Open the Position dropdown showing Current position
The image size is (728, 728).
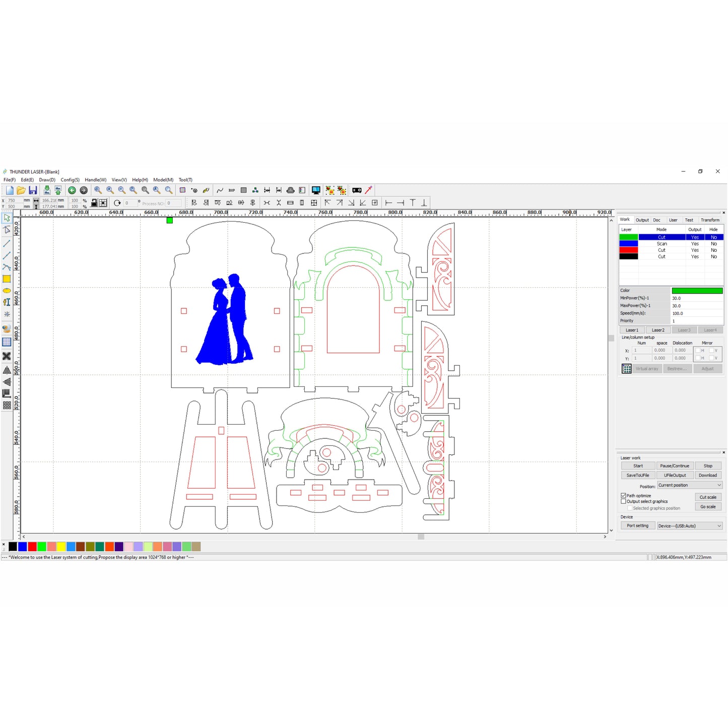point(690,486)
